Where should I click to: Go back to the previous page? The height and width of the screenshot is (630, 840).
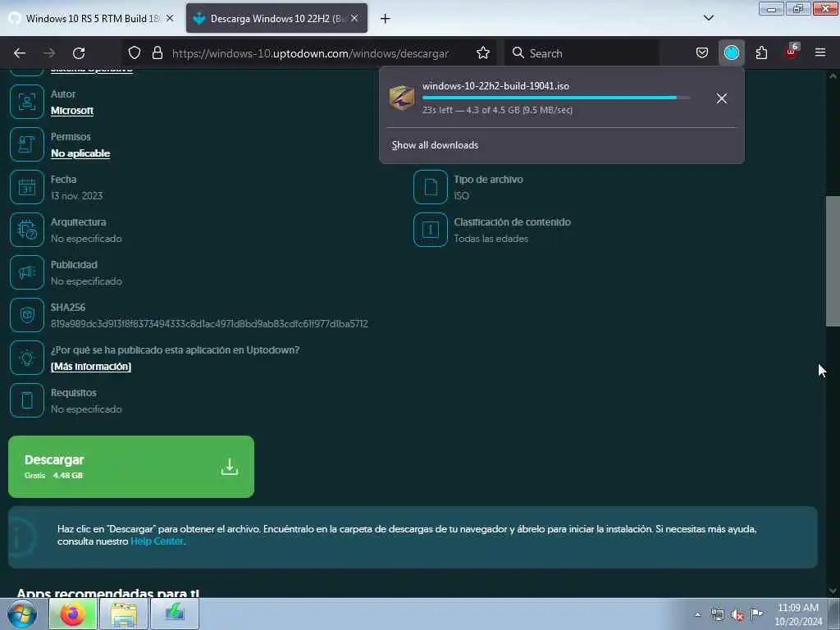[20, 53]
